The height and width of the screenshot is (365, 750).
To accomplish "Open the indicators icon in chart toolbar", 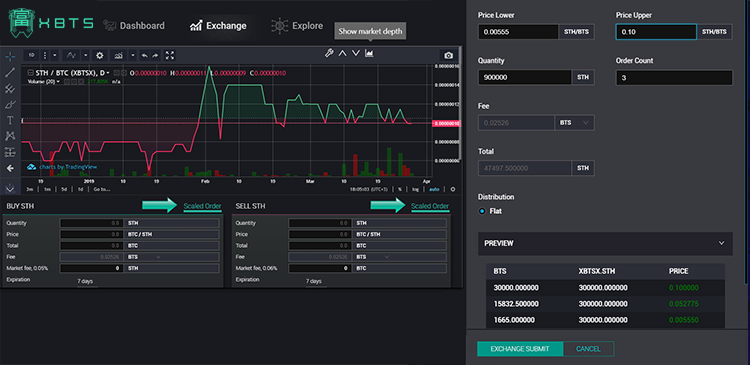I will [x=118, y=55].
